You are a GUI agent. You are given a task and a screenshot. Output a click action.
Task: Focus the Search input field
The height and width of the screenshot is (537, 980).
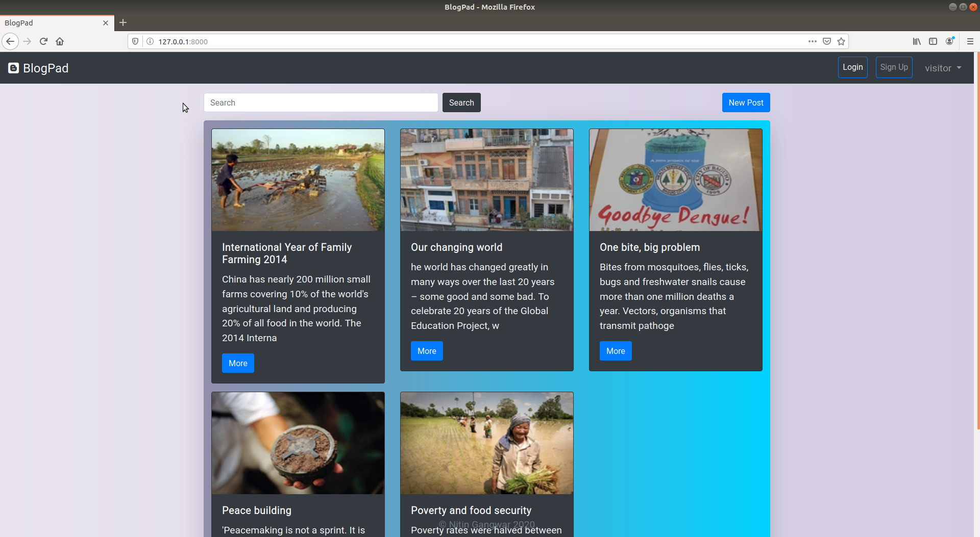(321, 103)
